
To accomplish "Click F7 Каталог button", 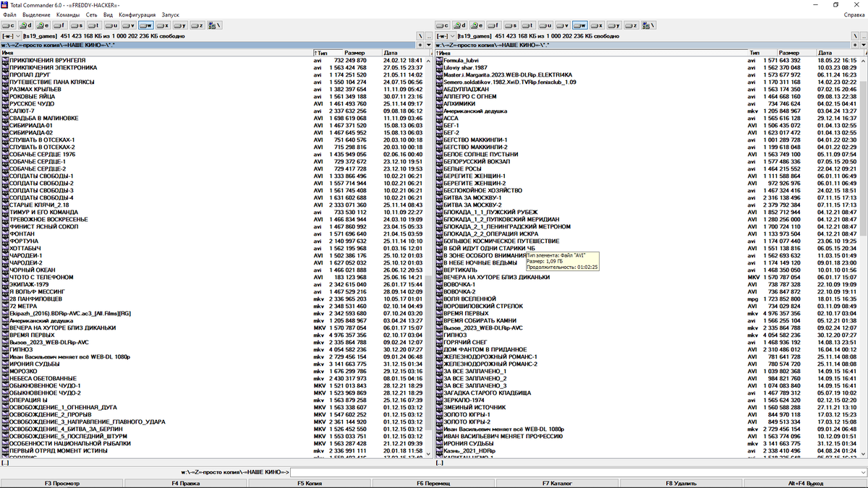I will point(557,483).
